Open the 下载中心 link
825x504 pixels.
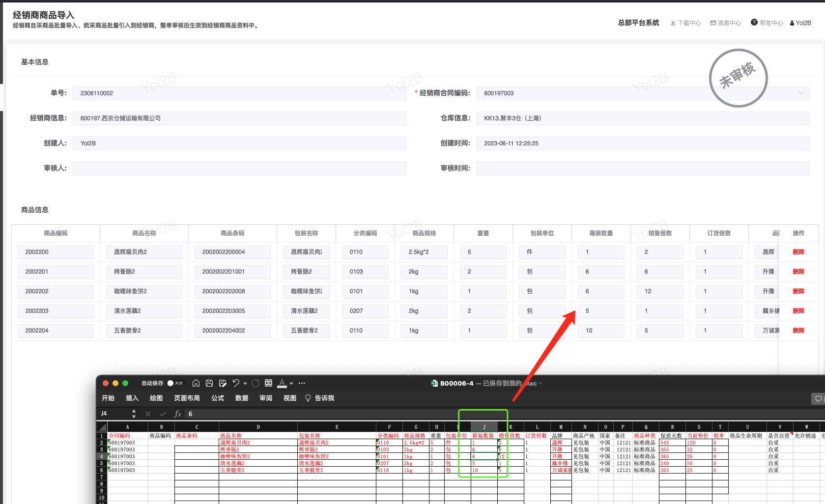tap(685, 23)
